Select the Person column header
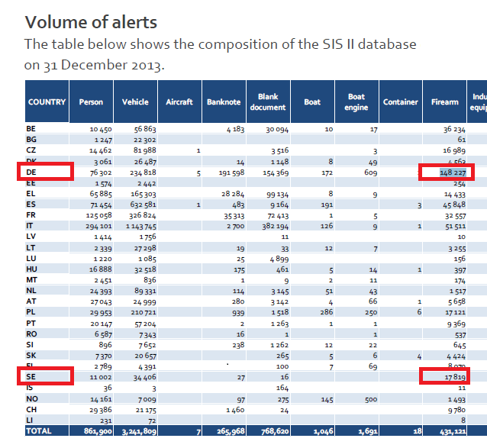The image size is (487, 448). tap(91, 102)
